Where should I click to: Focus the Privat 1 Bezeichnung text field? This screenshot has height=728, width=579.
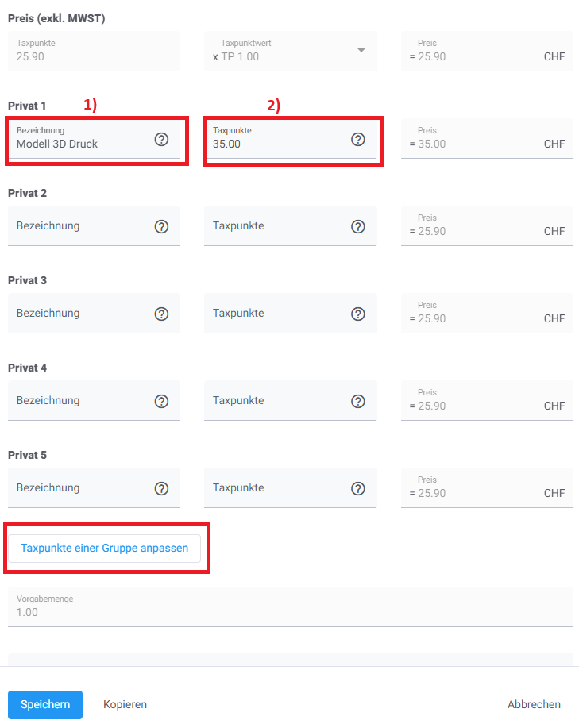tap(79, 144)
